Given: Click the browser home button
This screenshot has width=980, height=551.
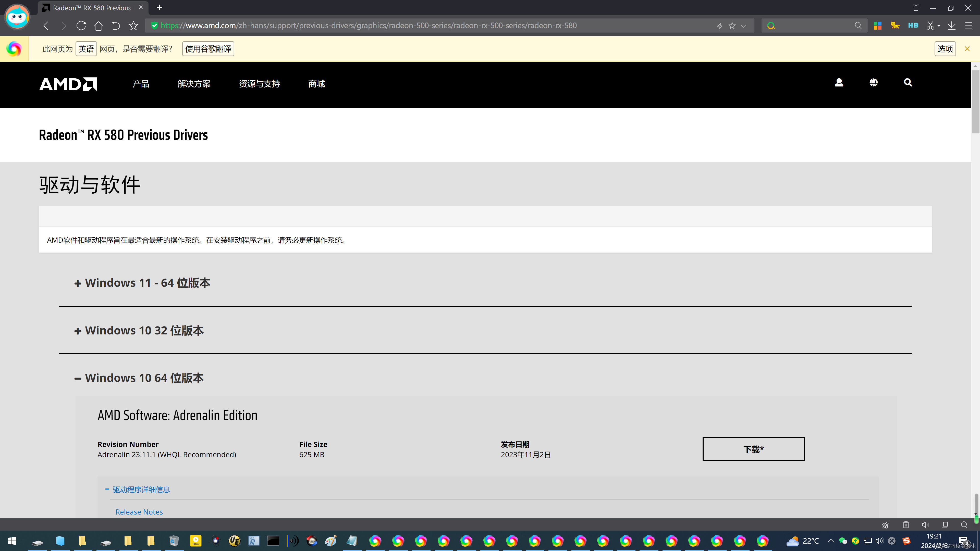Looking at the screenshot, I should pyautogui.click(x=99, y=26).
